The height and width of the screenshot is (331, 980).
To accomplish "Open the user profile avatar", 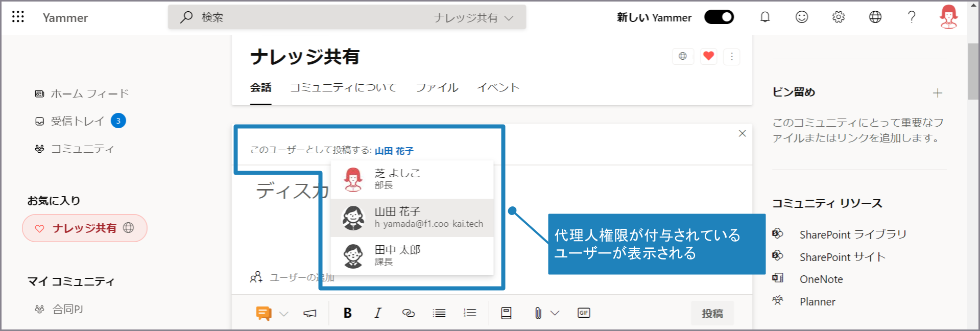I will [x=949, y=17].
